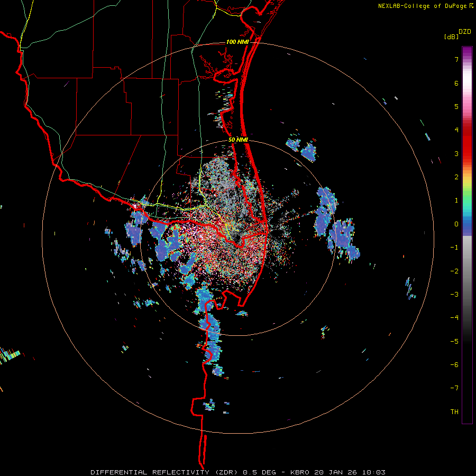The image size is (476, 476).
Task: Click the 5 value on the color scale
Action: 456,106
